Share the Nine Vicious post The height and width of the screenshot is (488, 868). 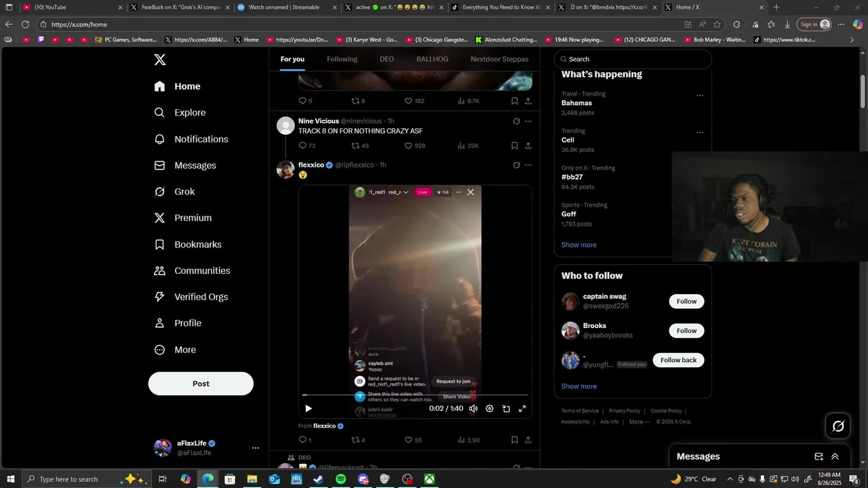point(528,146)
